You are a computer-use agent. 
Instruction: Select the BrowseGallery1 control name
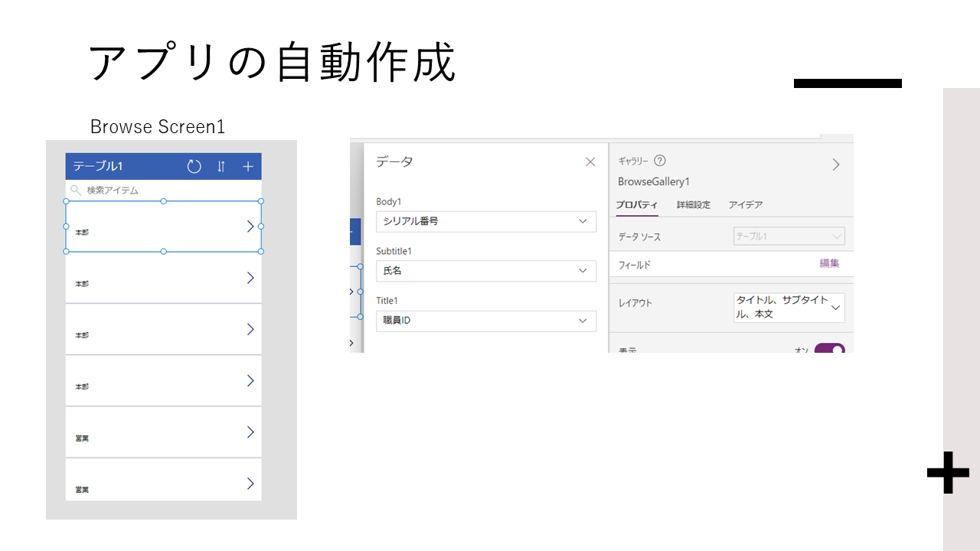coord(654,182)
